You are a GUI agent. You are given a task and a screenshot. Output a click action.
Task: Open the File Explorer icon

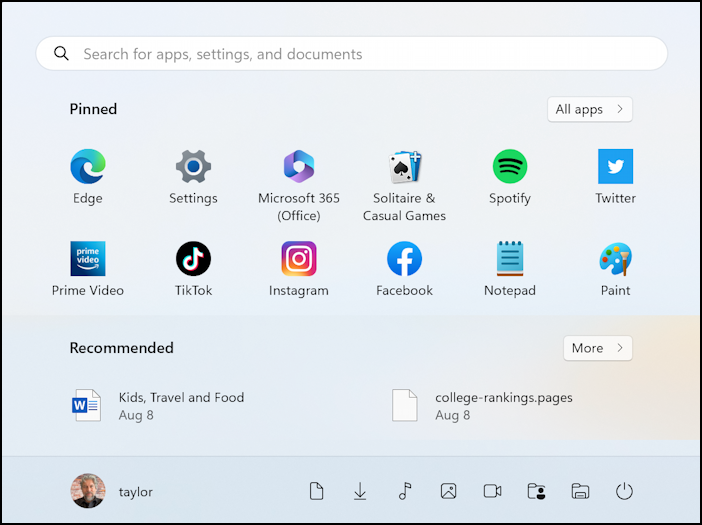pyautogui.click(x=580, y=491)
